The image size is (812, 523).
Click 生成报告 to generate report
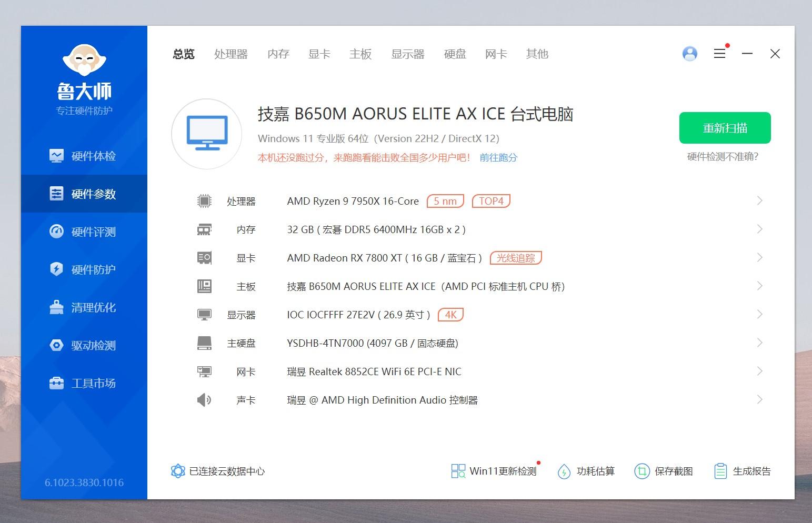tap(742, 471)
